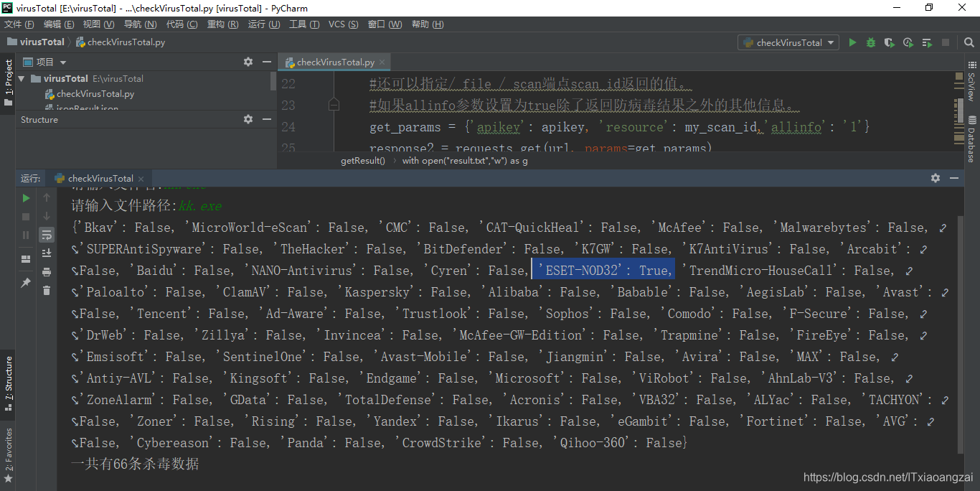
Task: Toggle the 2: Favorites tool window
Action: click(8, 455)
